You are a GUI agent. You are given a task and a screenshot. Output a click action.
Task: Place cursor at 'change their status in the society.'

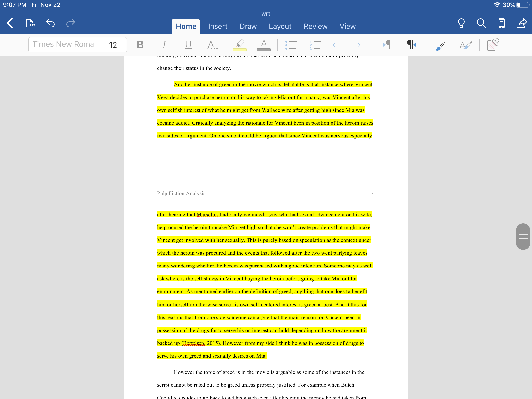click(x=194, y=68)
